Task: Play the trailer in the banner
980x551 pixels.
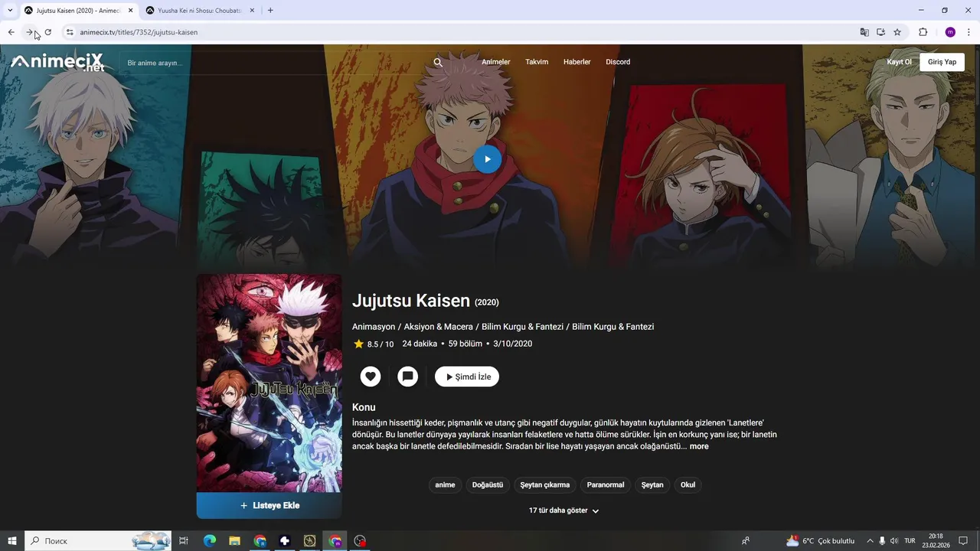Action: (x=487, y=159)
